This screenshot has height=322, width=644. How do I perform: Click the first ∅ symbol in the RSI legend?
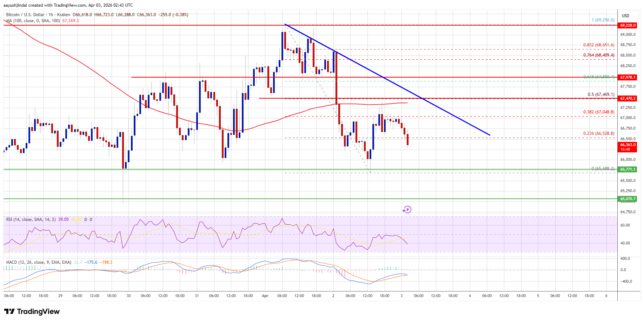[85, 219]
